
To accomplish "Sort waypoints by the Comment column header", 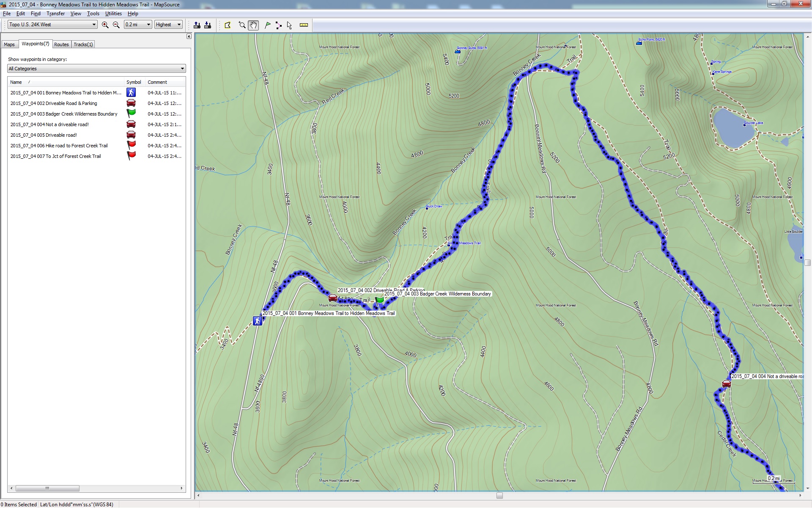I will tap(165, 82).
